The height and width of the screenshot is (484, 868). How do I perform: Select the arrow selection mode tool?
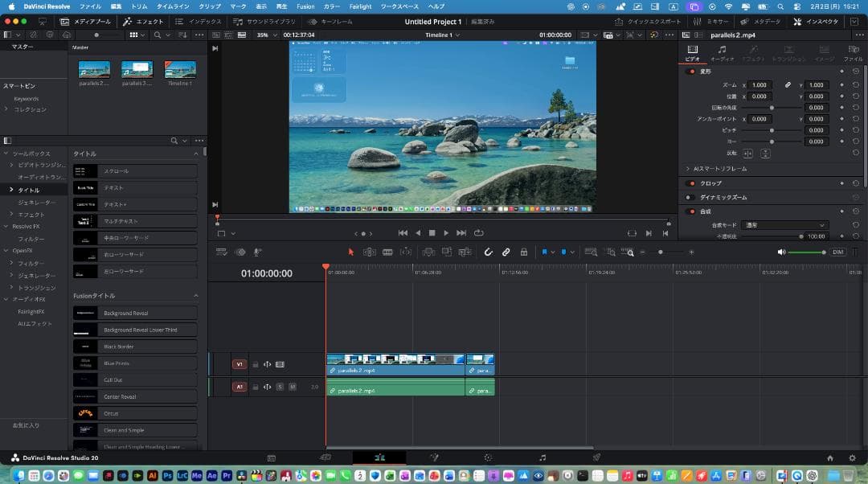[351, 252]
